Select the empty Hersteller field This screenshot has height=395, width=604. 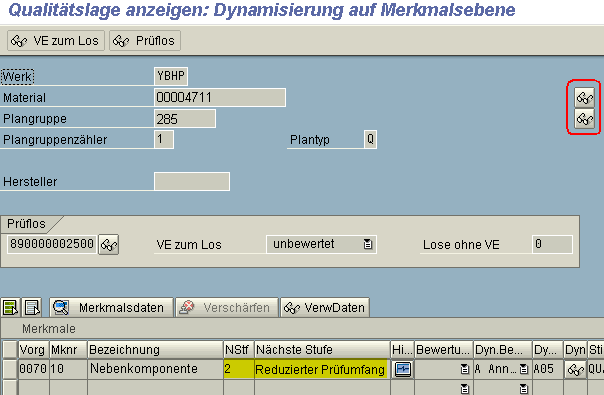(x=192, y=182)
